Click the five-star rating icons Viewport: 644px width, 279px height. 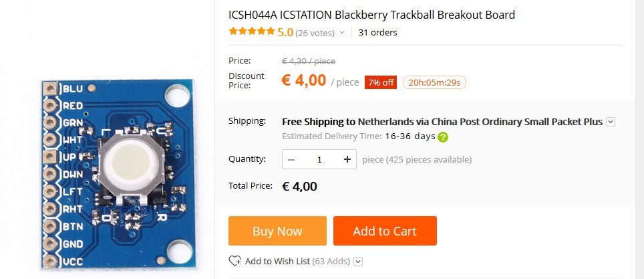(x=252, y=31)
